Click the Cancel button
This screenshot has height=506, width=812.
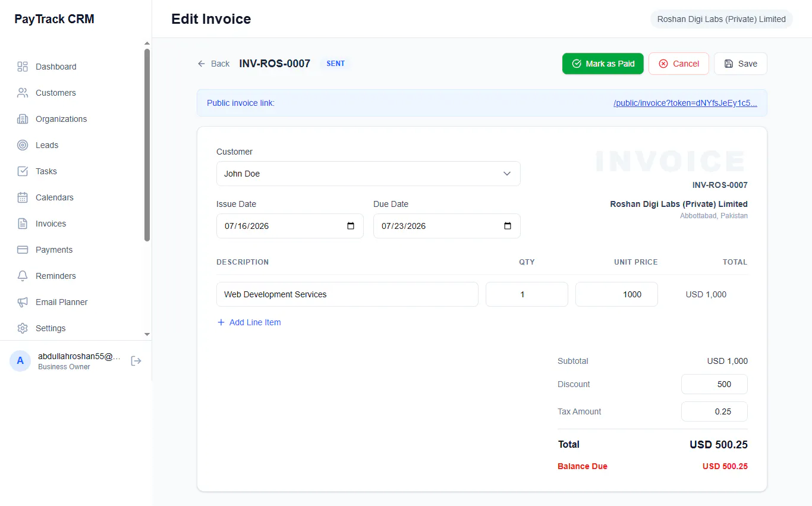679,64
